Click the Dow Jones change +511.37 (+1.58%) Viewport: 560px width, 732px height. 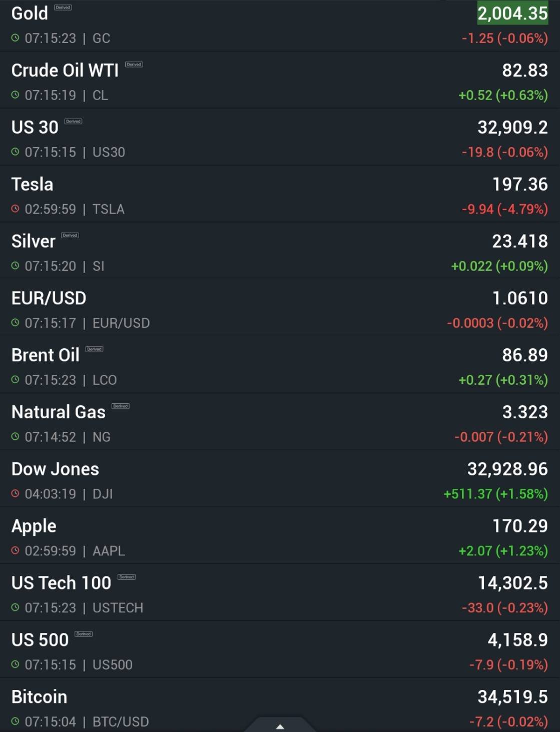click(495, 494)
